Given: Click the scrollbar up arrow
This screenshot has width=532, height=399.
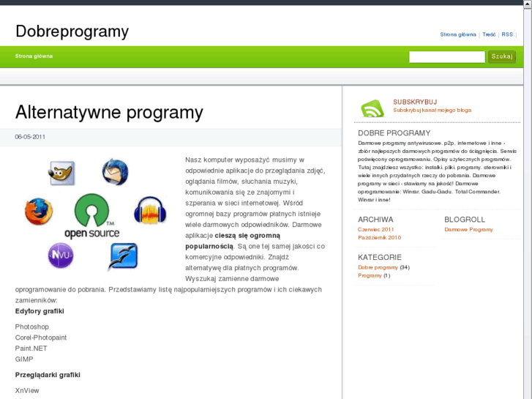Looking at the screenshot, I should (x=528, y=4).
